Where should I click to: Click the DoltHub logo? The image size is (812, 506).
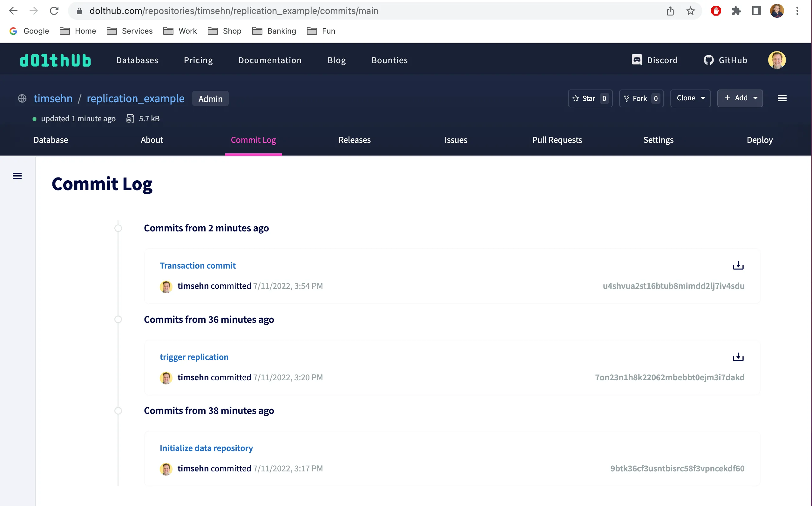pos(55,60)
